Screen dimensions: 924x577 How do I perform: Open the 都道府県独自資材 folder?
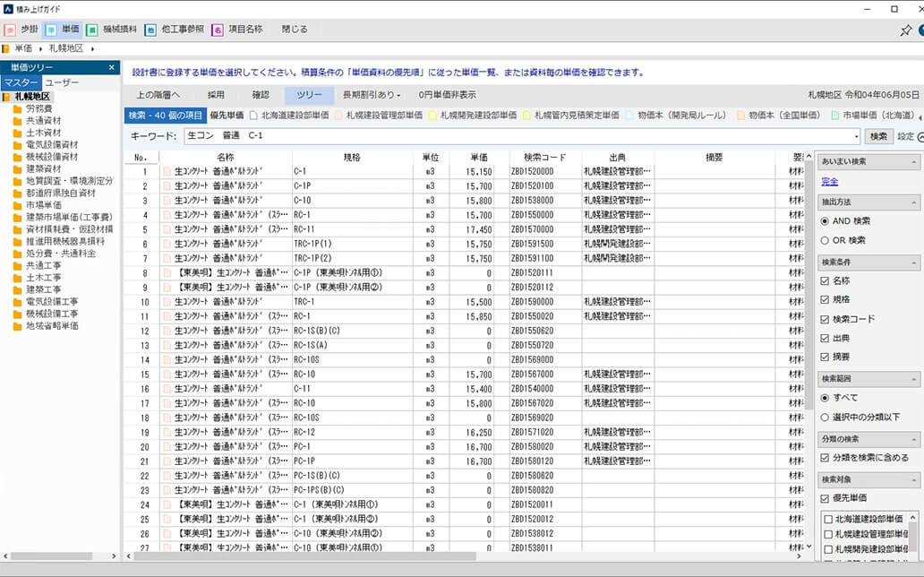coord(55,193)
